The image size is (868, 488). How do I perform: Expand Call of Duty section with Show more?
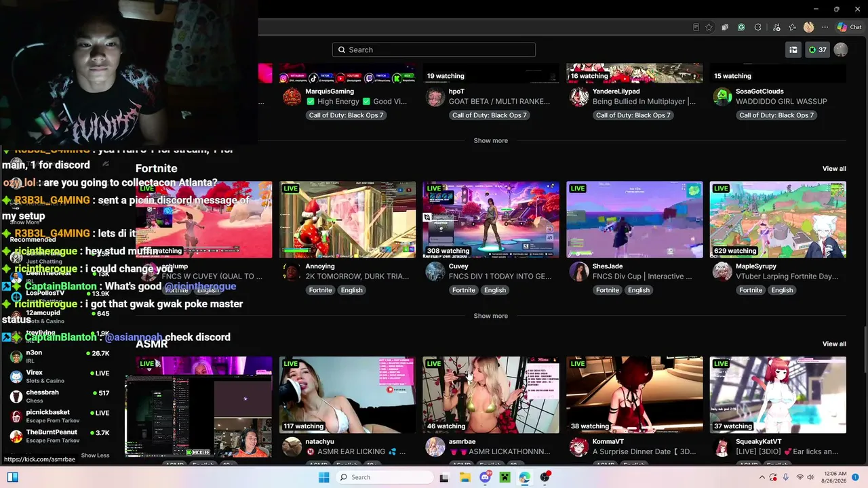(490, 140)
